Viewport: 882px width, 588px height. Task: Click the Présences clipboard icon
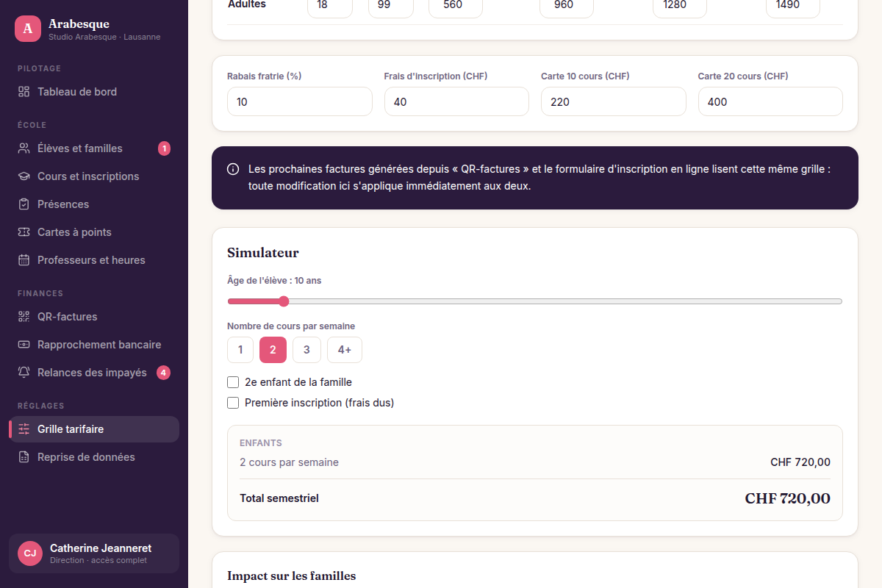click(24, 204)
